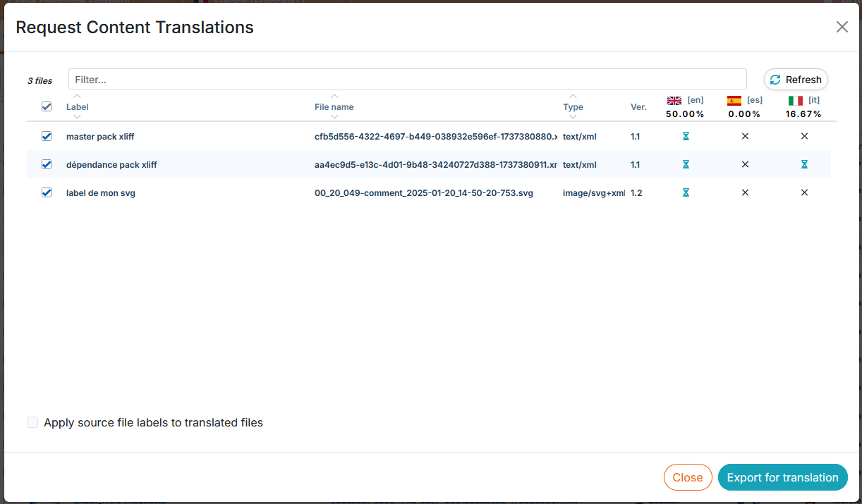Focus the Filter text field

[407, 80]
